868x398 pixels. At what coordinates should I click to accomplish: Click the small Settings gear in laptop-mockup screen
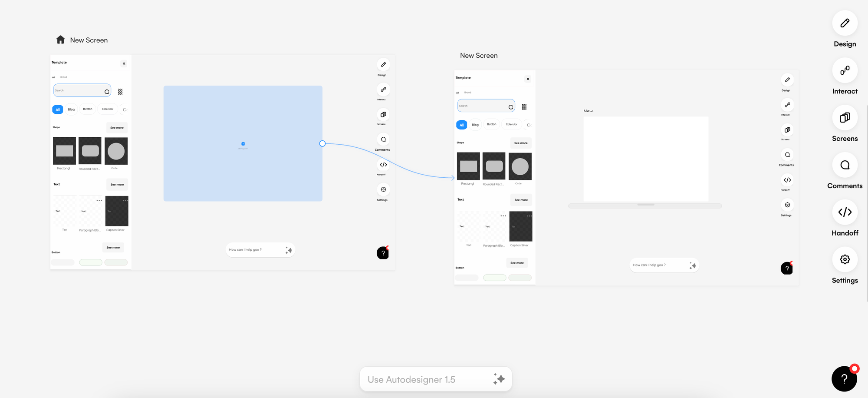click(787, 205)
